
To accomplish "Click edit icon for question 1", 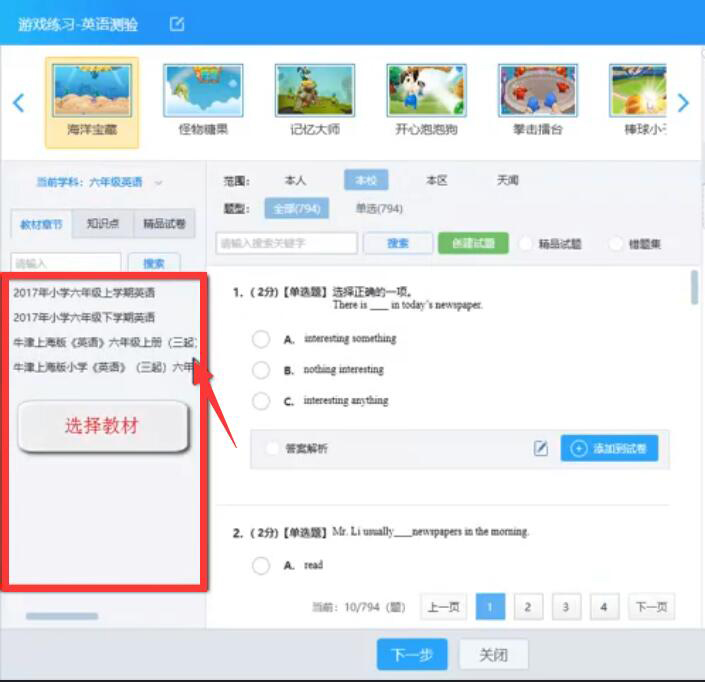I will coord(541,448).
